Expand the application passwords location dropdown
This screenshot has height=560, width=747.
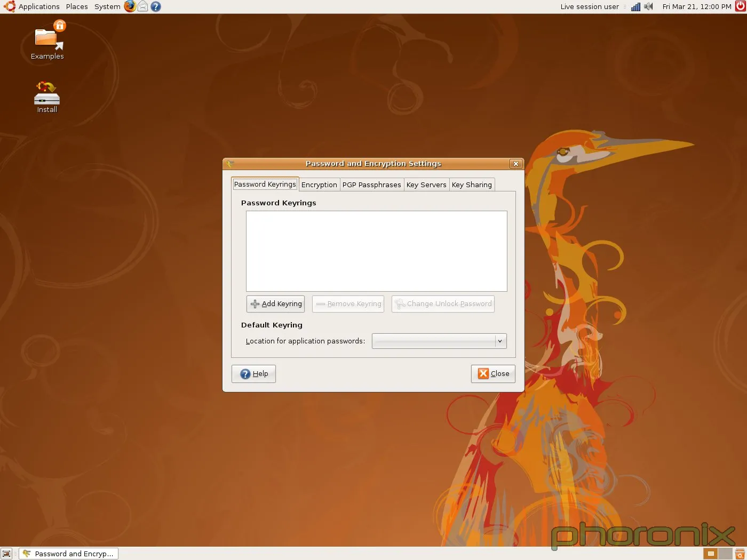[x=439, y=341]
